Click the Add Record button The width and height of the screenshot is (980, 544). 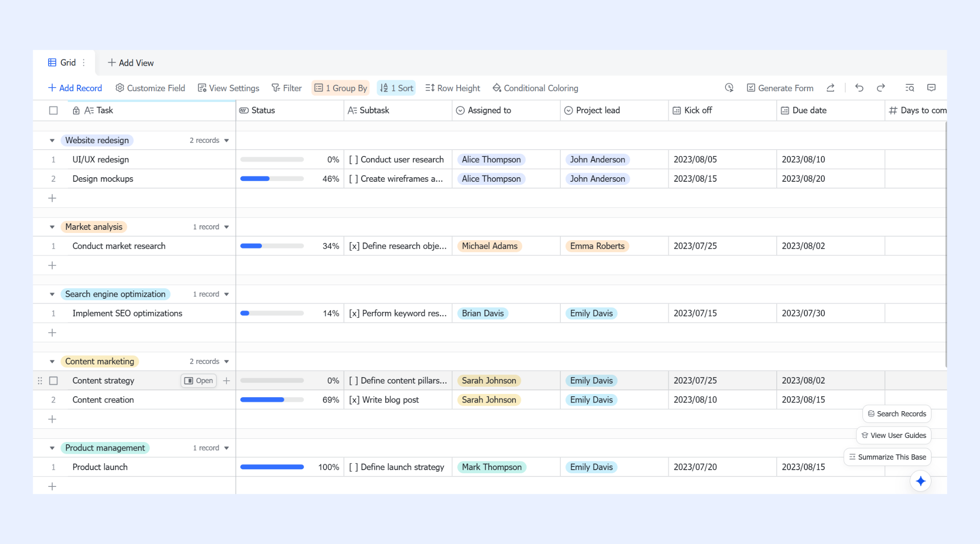[x=75, y=88]
